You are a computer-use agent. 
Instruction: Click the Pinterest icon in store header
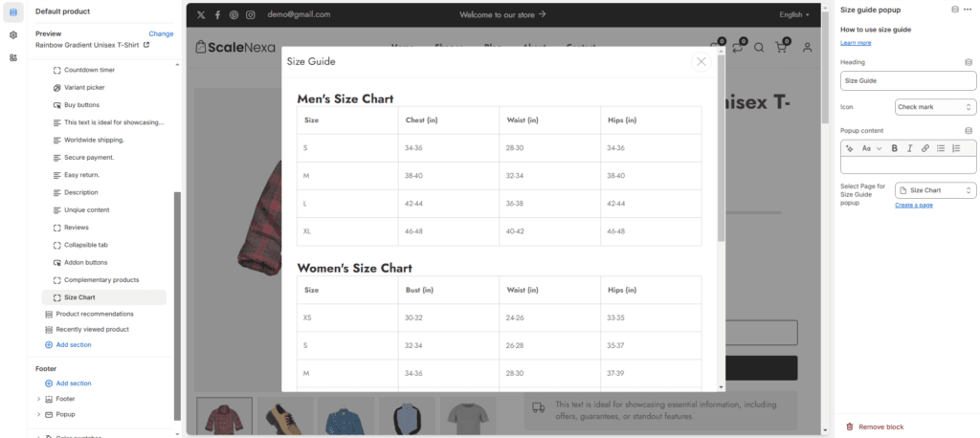point(234,14)
